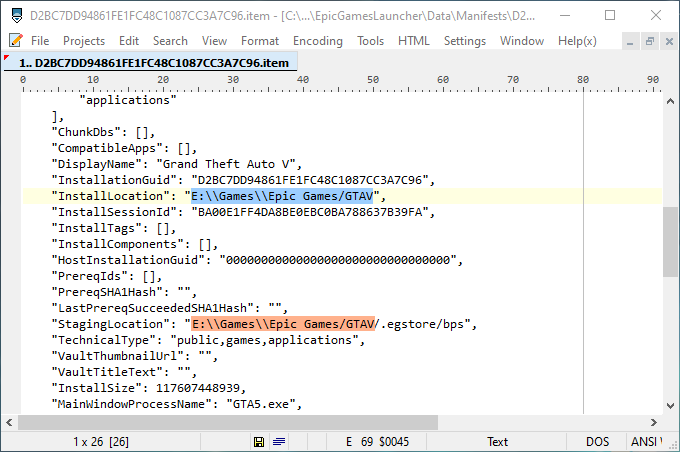Open the Settings menu
This screenshot has width=680, height=452.
tap(464, 41)
